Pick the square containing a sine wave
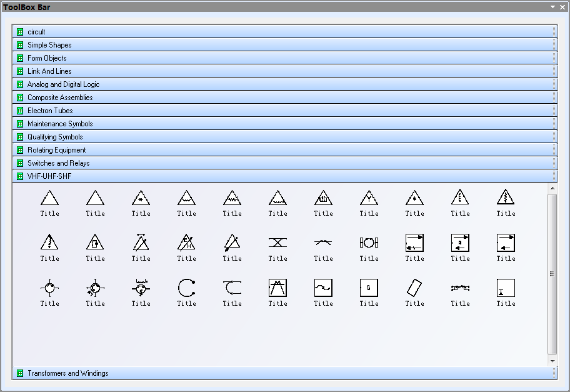The image size is (570, 392). point(323,288)
